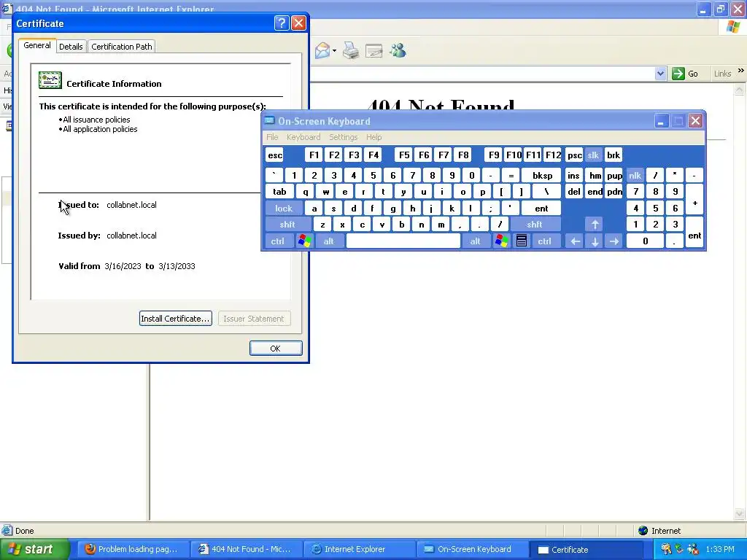Open the File menu in On-Screen Keyboard
This screenshot has height=560, width=747.
coord(273,137)
